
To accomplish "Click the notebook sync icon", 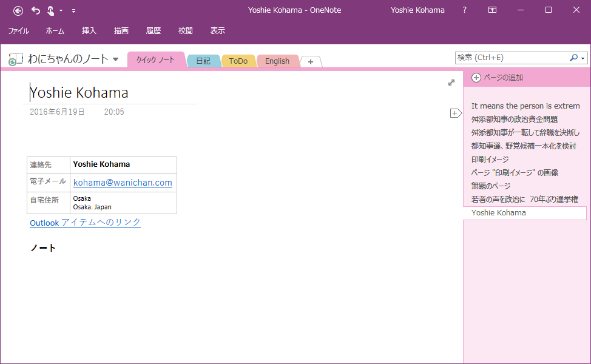I will pyautogui.click(x=15, y=59).
